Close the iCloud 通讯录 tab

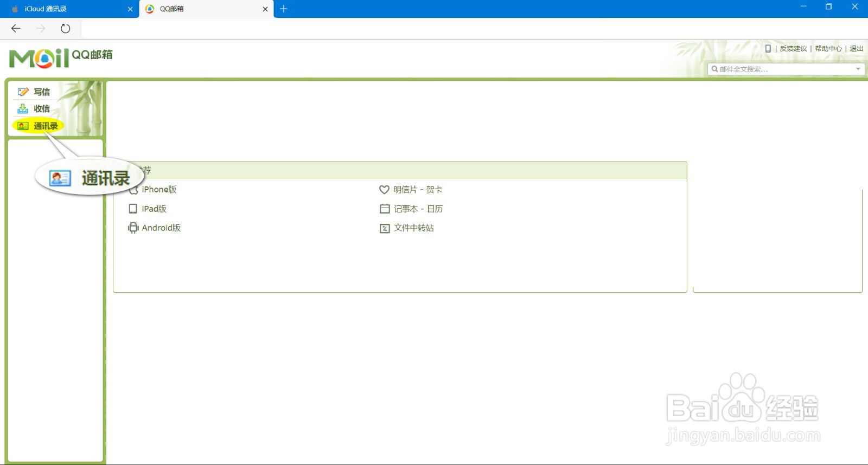click(x=130, y=9)
